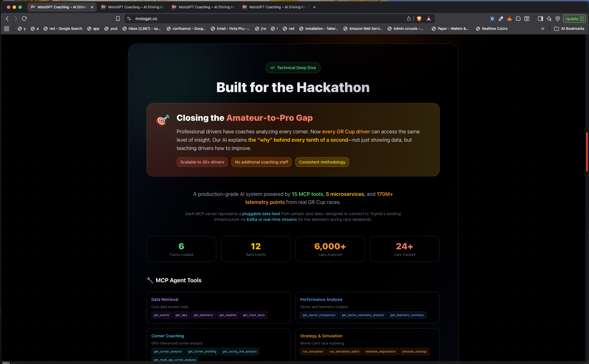Reload the page
This screenshot has width=589, height=364.
point(24,19)
